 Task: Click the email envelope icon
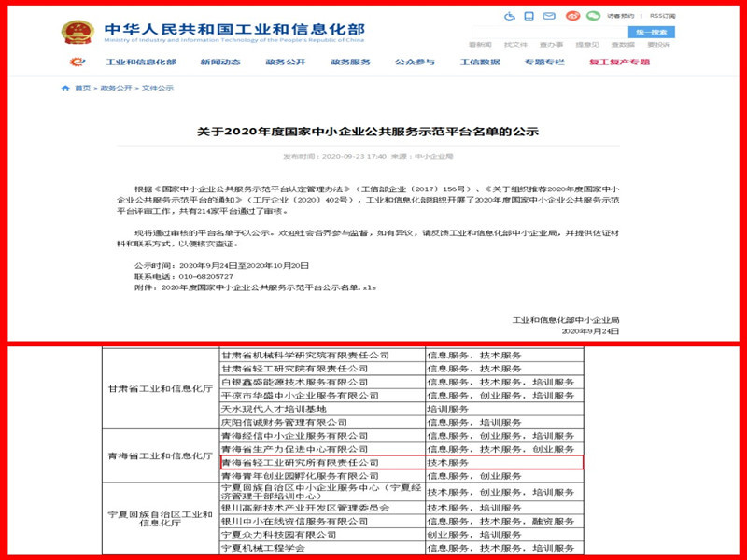click(549, 16)
